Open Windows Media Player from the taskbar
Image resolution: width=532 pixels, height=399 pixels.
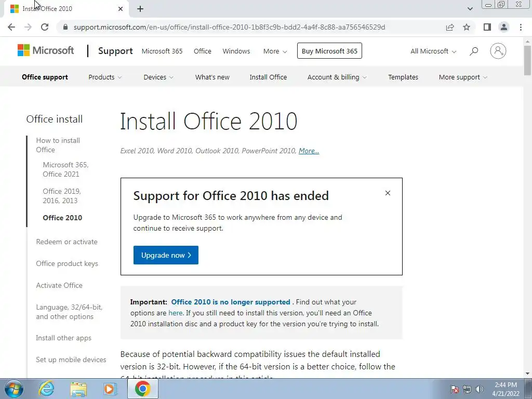click(110, 389)
